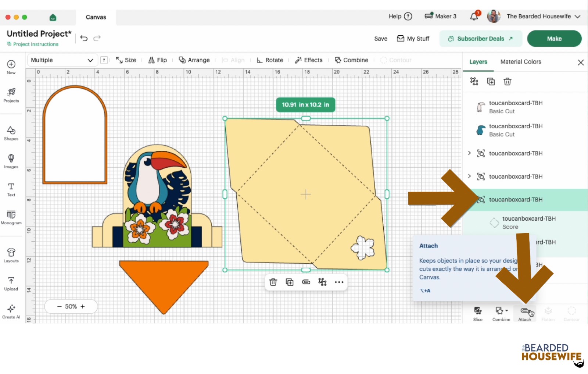
Task: Select the toucanboxcard-TBH Score layer
Action: (526, 222)
